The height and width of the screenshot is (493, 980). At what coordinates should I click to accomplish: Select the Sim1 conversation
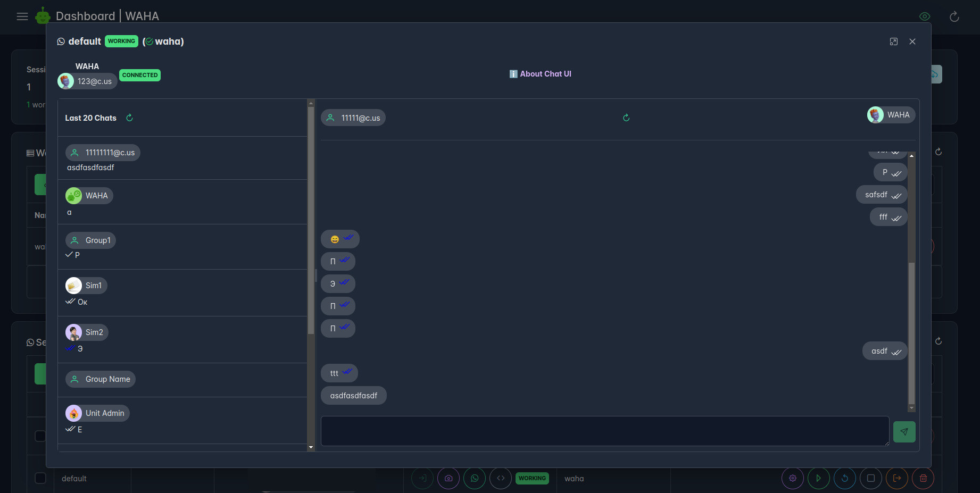pos(182,293)
